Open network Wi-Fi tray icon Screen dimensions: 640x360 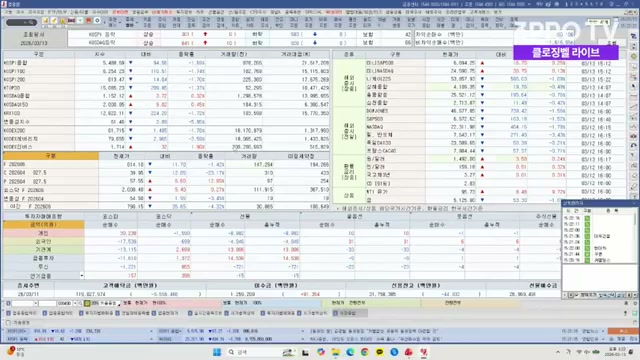tap(579, 352)
